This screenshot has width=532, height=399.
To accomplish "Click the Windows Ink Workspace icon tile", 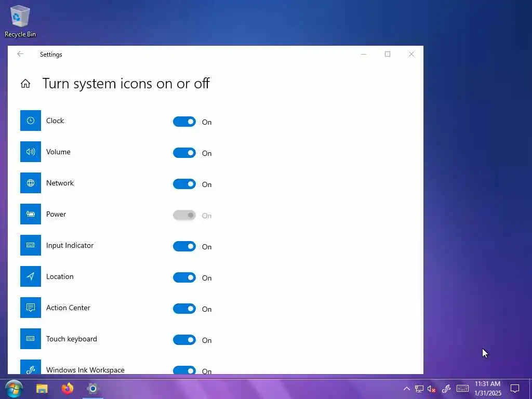I will pos(31,367).
